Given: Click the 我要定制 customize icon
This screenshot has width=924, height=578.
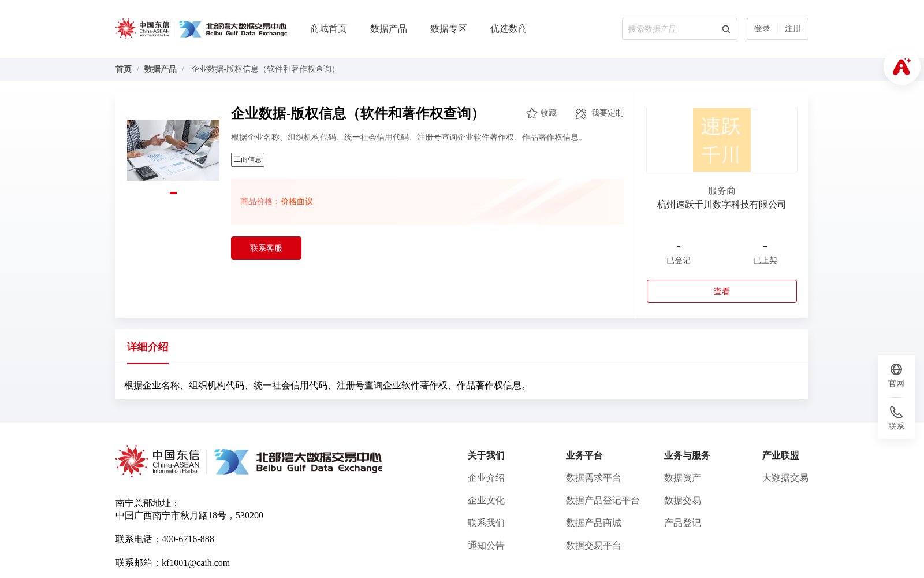Looking at the screenshot, I should click(581, 114).
